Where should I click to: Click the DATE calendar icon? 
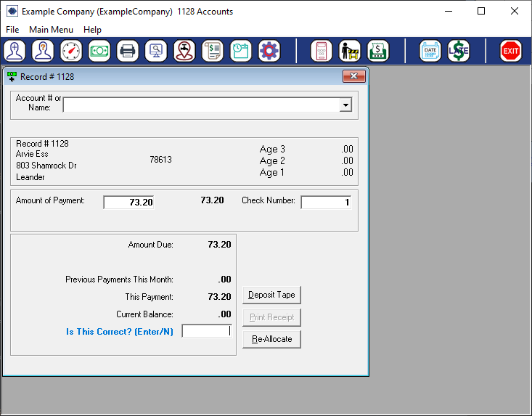coord(430,51)
